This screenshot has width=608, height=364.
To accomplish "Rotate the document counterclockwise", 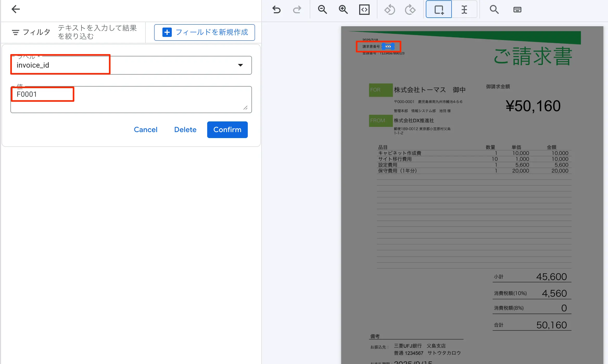I will (x=390, y=10).
